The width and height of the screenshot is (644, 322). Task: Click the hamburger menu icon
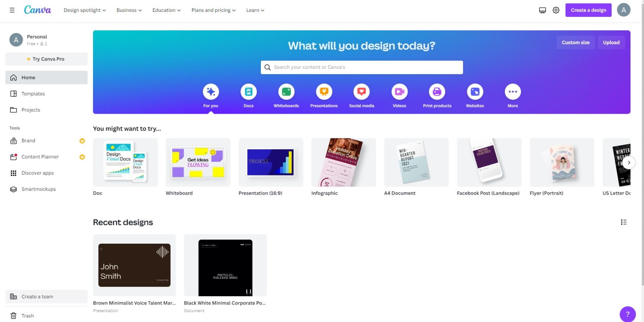(12, 10)
